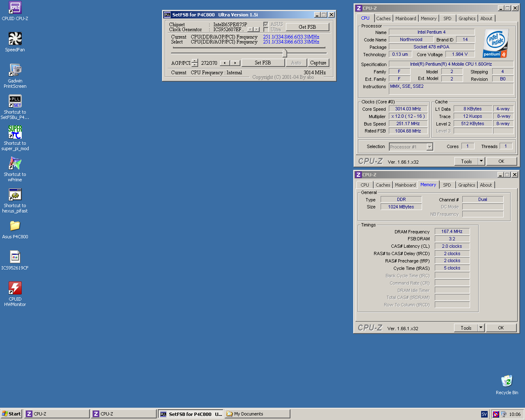Click Tools button in upper CPU-Z

click(x=466, y=161)
